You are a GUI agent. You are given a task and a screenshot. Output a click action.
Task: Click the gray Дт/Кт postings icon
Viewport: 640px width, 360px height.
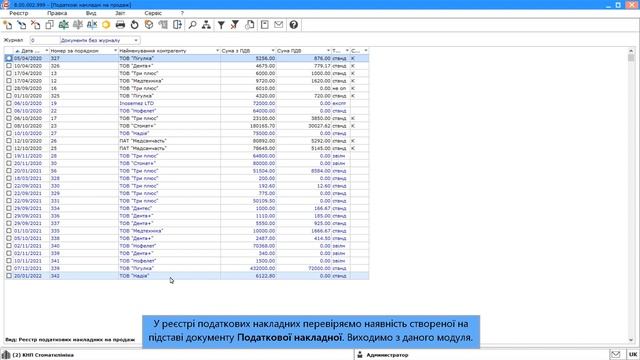(x=78, y=25)
